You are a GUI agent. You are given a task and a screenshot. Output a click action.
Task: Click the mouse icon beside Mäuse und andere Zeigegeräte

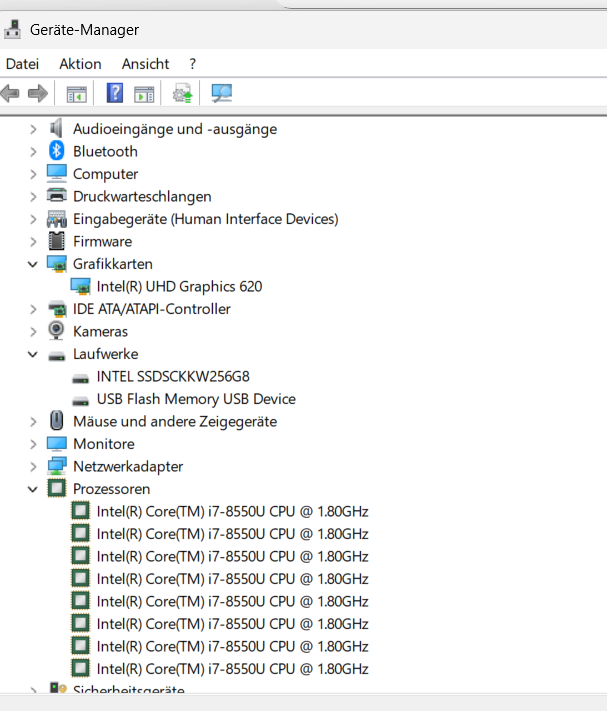(x=57, y=421)
